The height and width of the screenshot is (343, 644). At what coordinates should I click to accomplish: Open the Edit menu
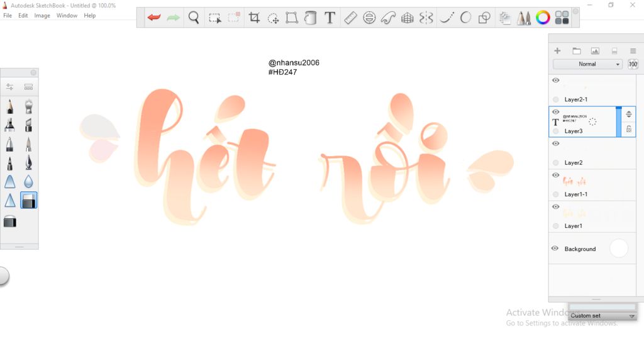[x=23, y=16]
